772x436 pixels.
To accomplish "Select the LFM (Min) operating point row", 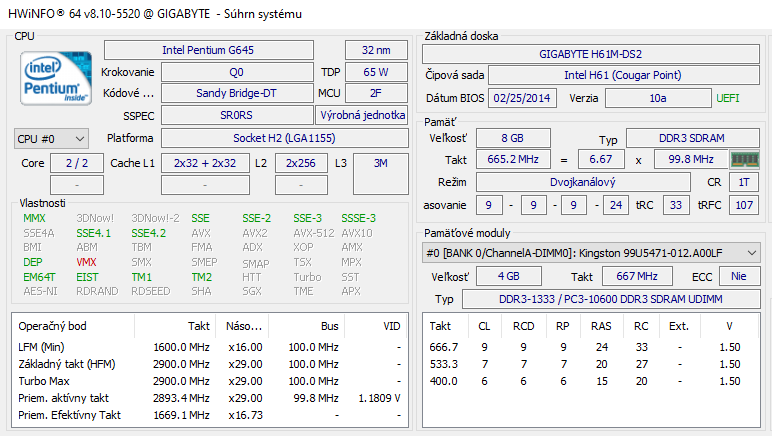I will [x=210, y=347].
